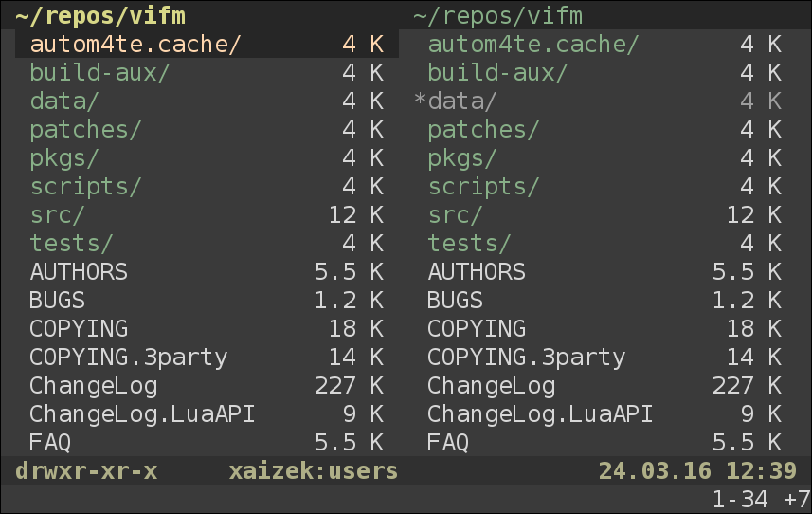Click the 24.03.16 12:39 timestamp
812x514 pixels.
pyautogui.click(x=697, y=471)
